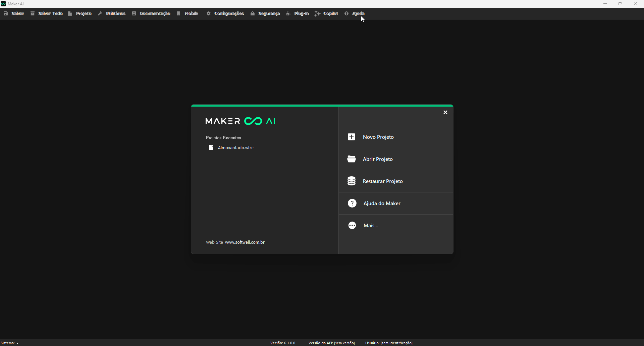This screenshot has width=644, height=346.
Task: Select Abrir Projeto in the dialog
Action: (378, 159)
